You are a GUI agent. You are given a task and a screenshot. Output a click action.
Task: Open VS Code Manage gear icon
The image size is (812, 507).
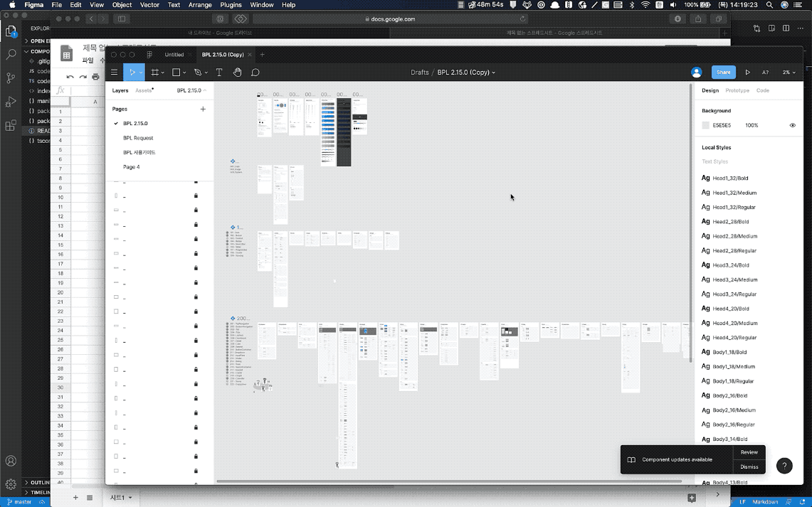pyautogui.click(x=11, y=484)
